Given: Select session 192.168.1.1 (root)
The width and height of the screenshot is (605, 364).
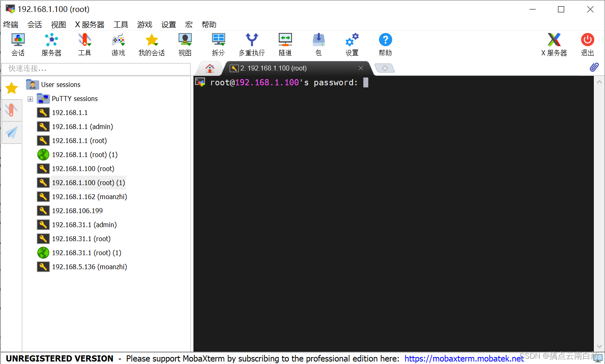Looking at the screenshot, I should [79, 141].
